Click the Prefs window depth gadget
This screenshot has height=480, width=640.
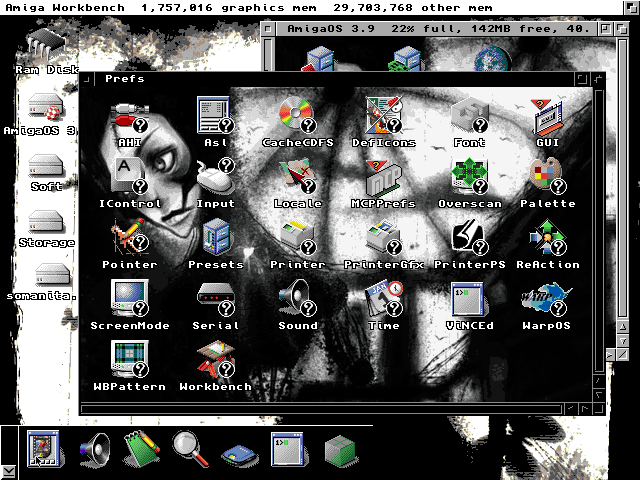(598, 79)
